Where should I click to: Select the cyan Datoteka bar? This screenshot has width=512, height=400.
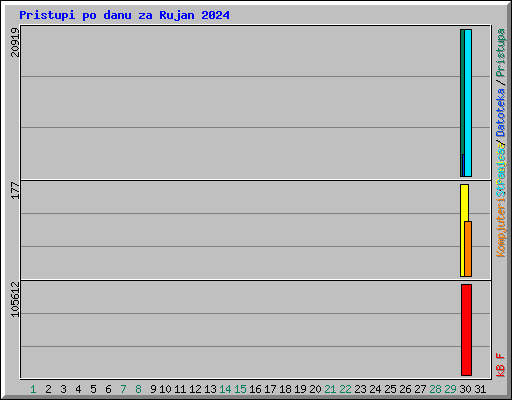tap(468, 103)
